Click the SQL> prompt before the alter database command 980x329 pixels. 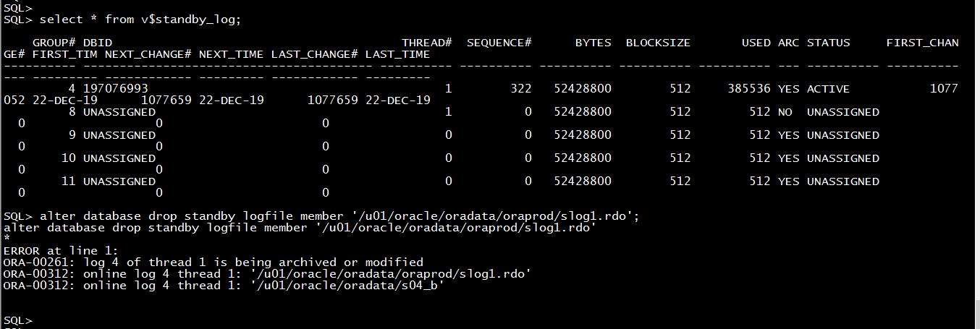(17, 216)
